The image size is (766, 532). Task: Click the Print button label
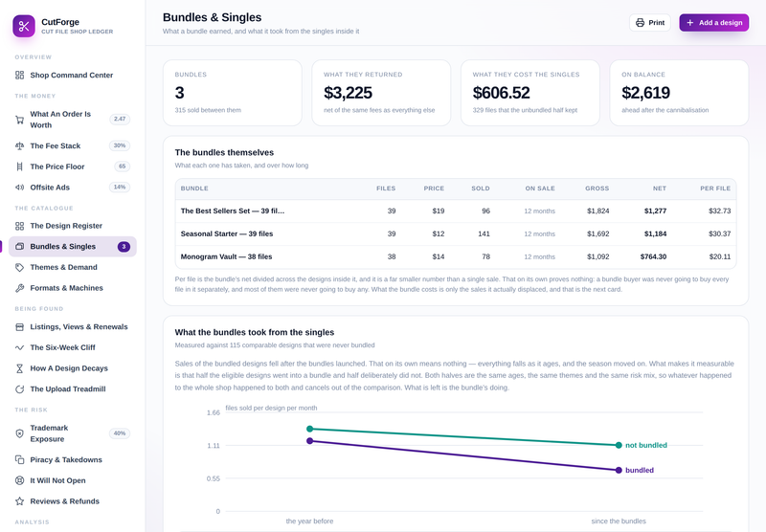click(657, 22)
